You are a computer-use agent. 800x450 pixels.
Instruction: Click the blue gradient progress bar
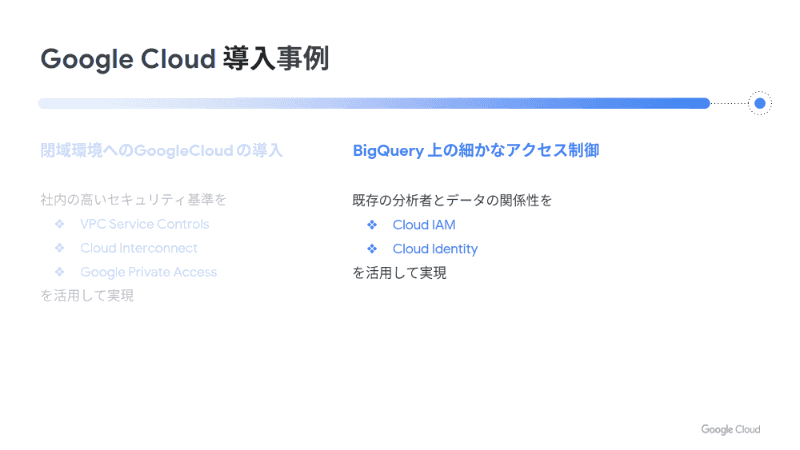(x=374, y=103)
